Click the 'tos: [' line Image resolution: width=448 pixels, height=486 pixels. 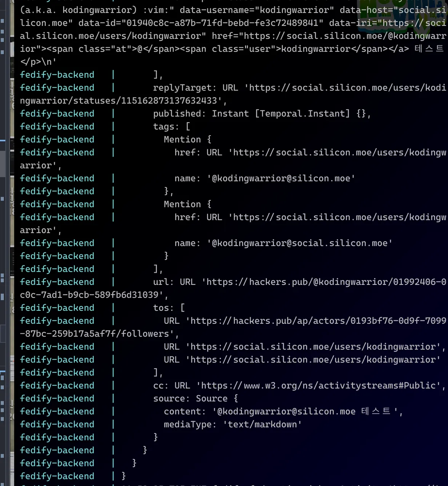pyautogui.click(x=169, y=308)
